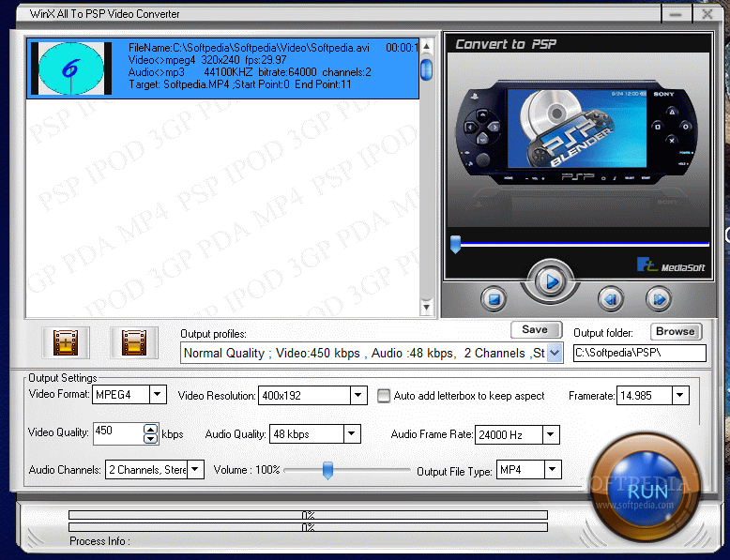Open the Framerate dropdown
The height and width of the screenshot is (560, 730).
679,396
